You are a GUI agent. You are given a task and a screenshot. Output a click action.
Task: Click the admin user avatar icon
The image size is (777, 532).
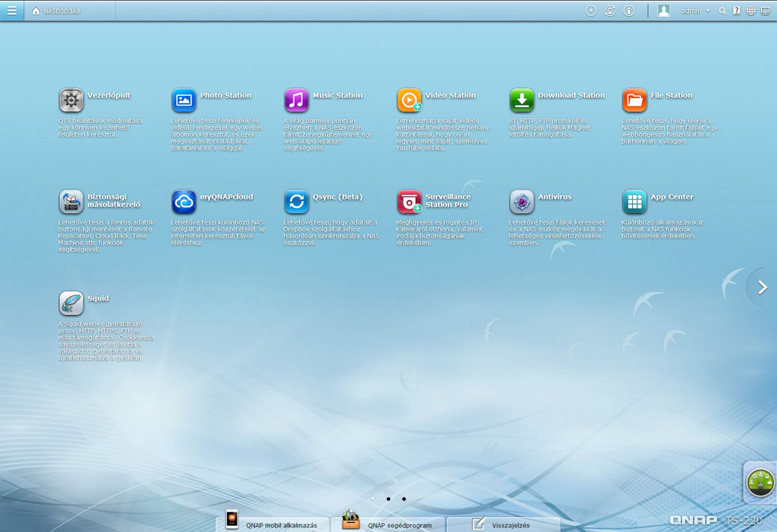point(663,11)
